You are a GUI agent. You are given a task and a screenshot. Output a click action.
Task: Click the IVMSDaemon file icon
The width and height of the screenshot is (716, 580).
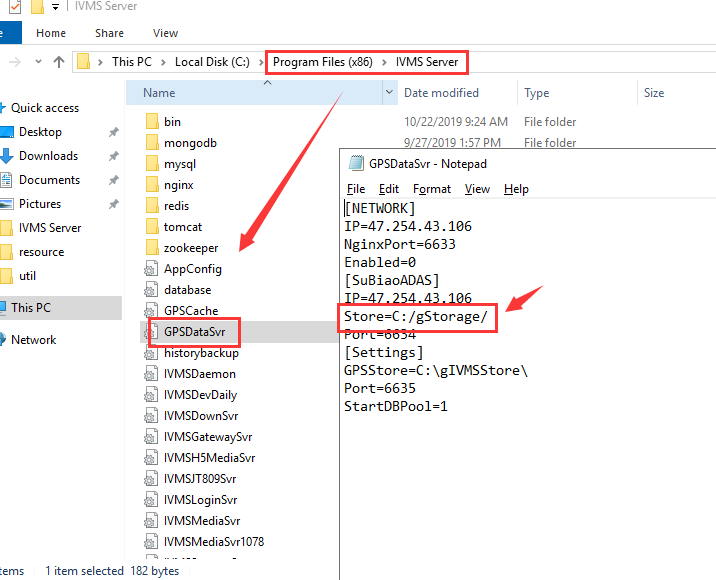tap(152, 374)
